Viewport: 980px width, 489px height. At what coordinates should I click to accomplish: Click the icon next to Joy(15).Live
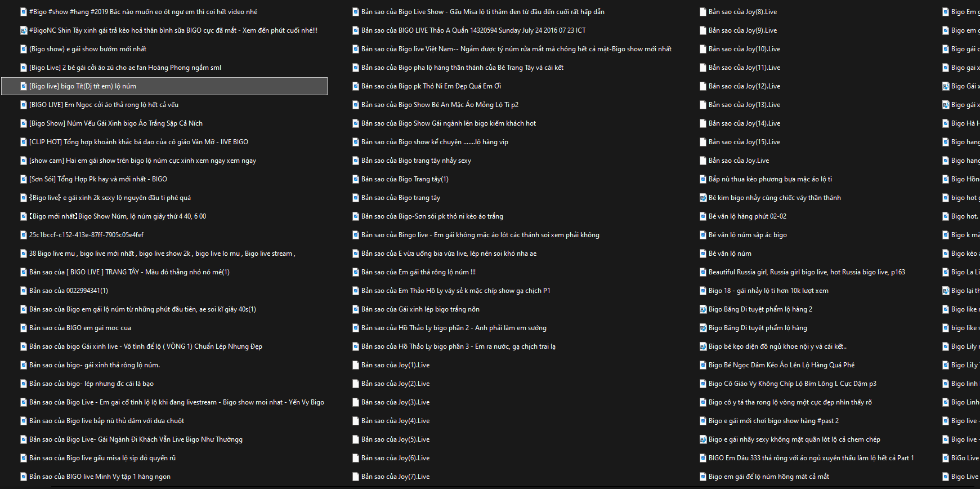[x=703, y=142]
